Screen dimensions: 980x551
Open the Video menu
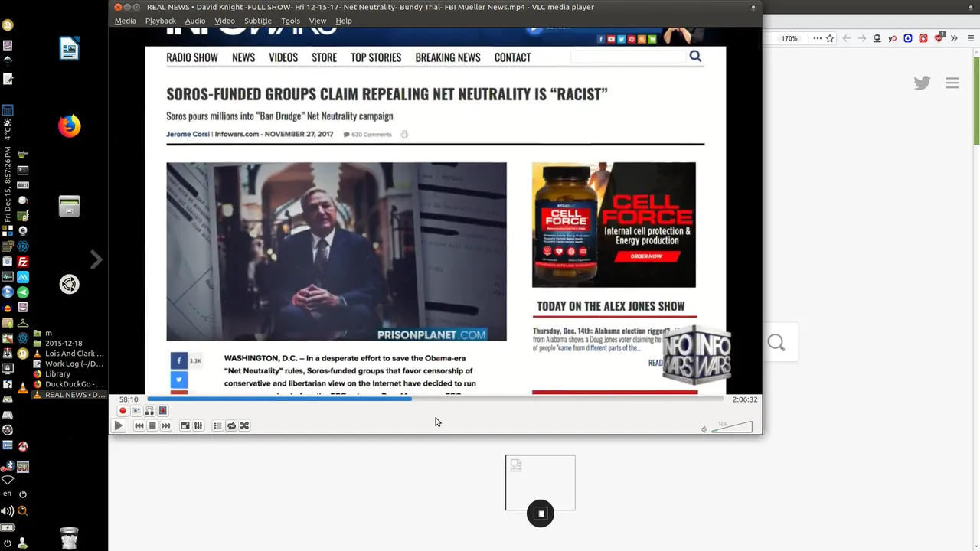coord(225,21)
